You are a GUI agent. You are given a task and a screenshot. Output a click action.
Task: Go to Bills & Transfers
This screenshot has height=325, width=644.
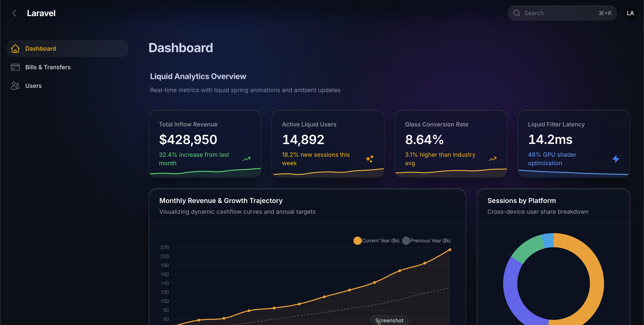[67, 67]
